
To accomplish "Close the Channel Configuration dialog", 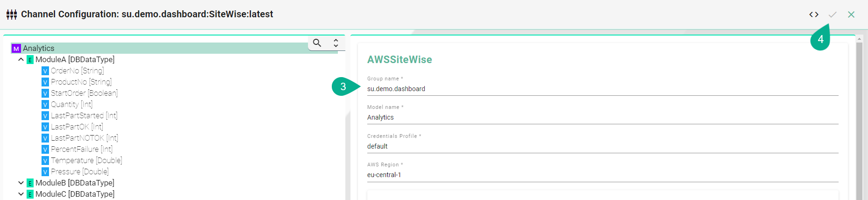I will [x=851, y=14].
